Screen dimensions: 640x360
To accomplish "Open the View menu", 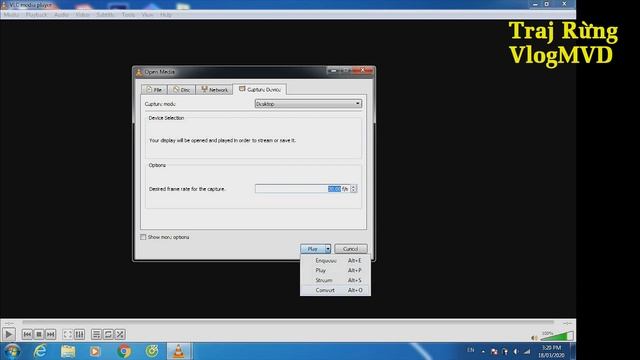I will point(147,15).
